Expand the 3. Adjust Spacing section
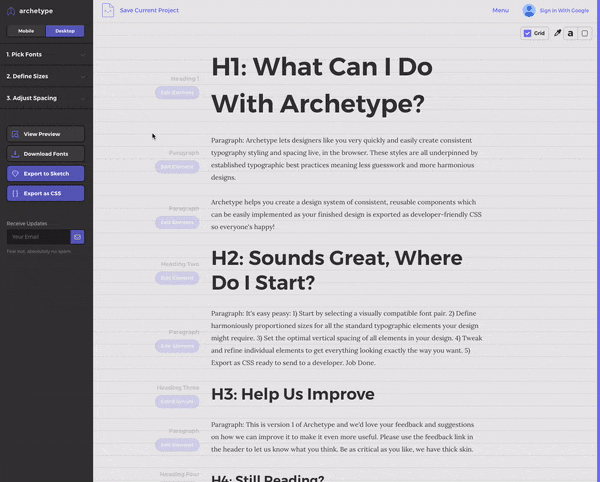 (46, 98)
